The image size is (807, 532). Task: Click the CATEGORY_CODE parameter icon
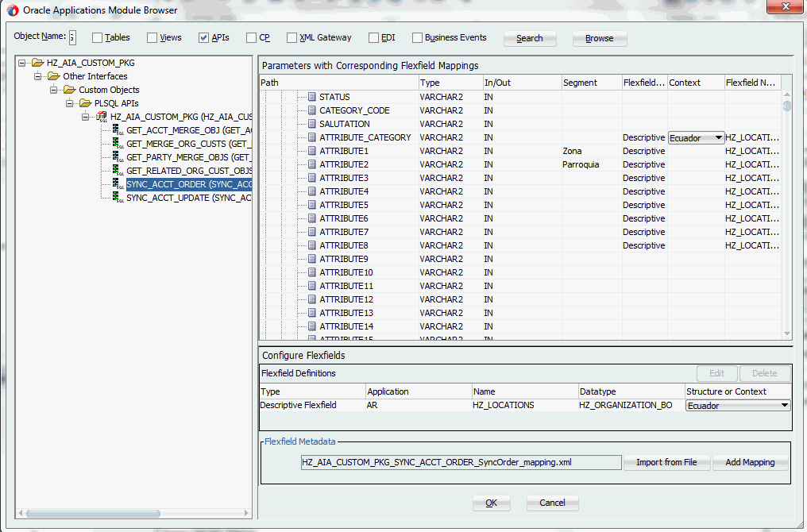312,110
